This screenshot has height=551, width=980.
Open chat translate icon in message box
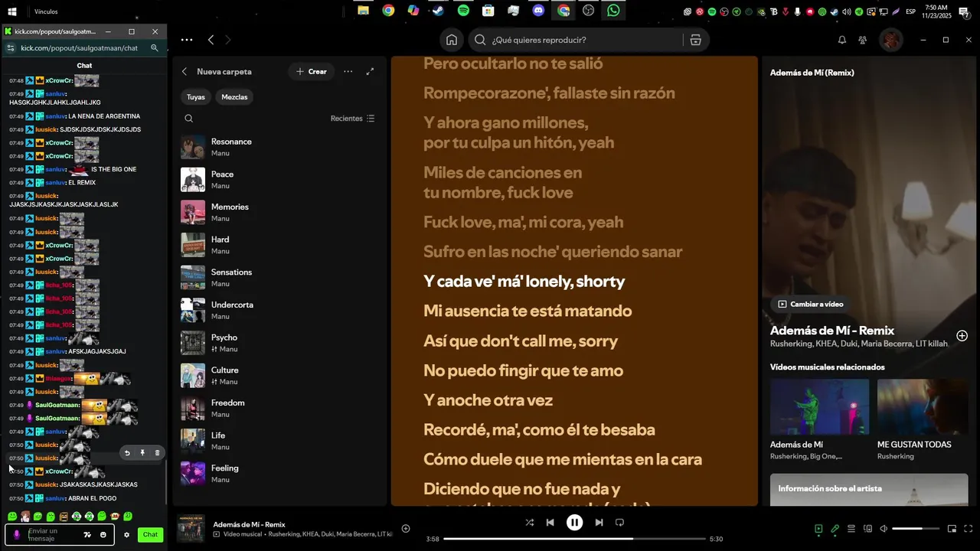tap(87, 535)
